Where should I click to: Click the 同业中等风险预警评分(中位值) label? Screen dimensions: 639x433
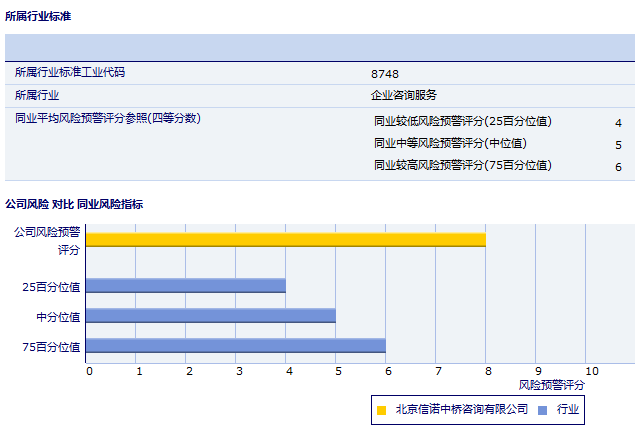450,143
